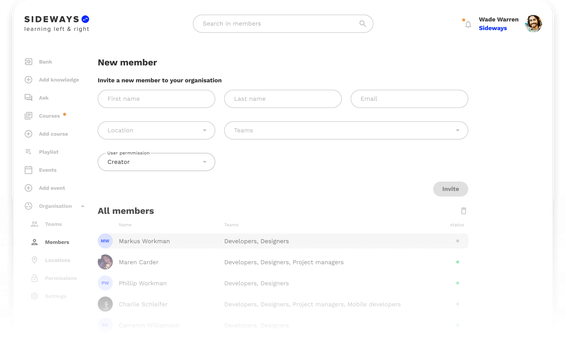Click the SIDEWAYS logo text
The height and width of the screenshot is (362, 565).
click(x=52, y=19)
